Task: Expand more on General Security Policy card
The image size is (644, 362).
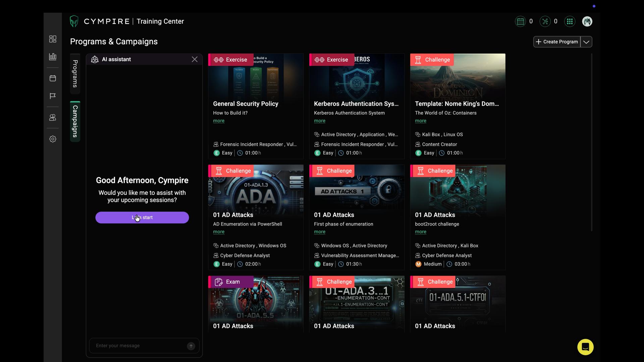Action: (219, 121)
